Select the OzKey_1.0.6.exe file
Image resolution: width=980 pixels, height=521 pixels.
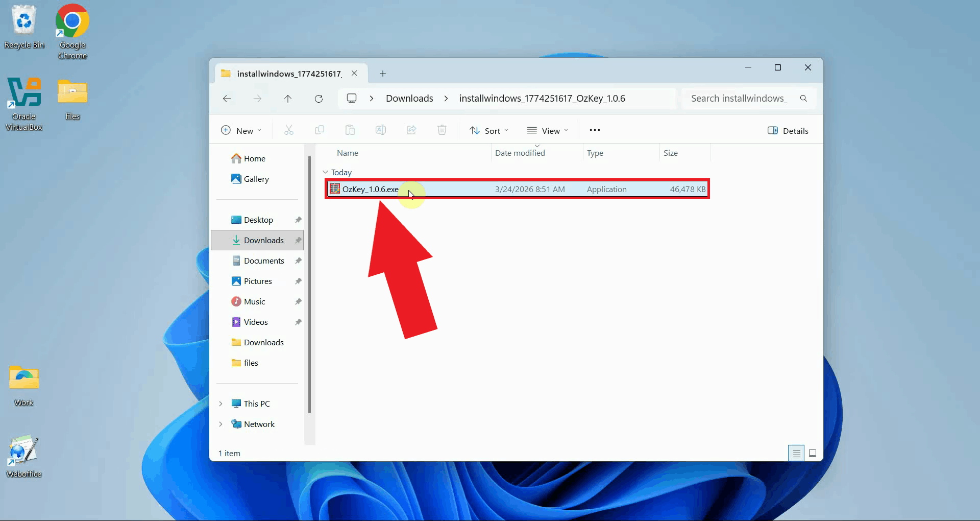pyautogui.click(x=517, y=189)
